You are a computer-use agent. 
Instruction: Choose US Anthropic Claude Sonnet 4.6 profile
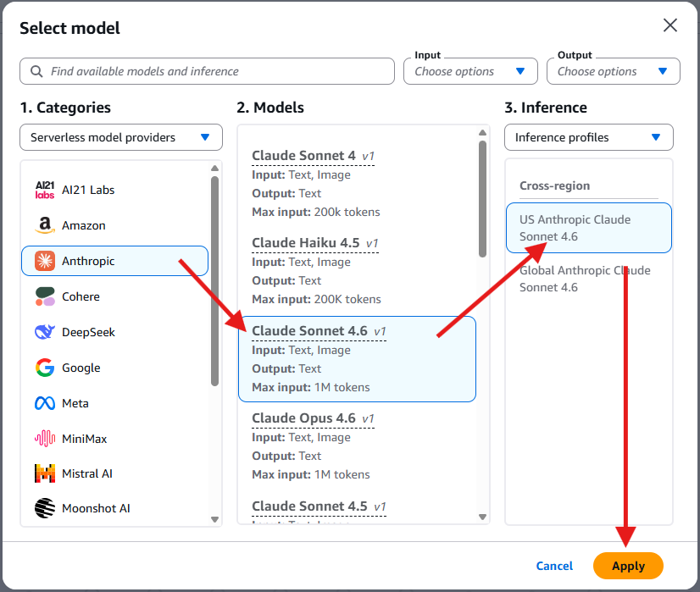point(589,228)
